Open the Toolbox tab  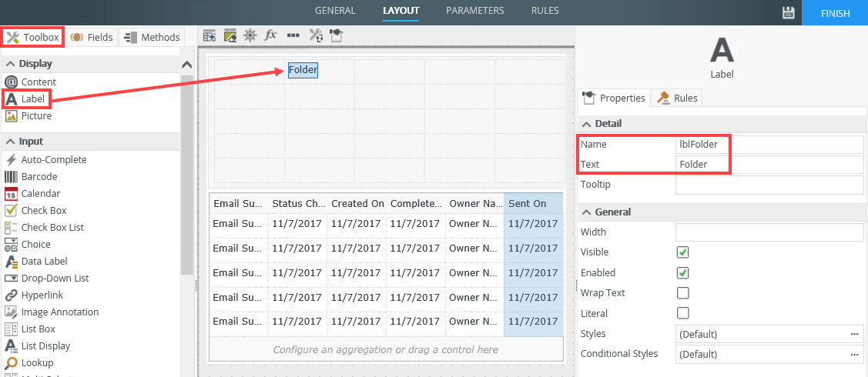[33, 37]
